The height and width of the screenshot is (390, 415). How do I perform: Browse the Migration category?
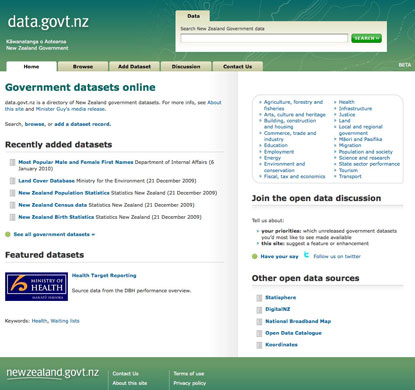point(350,145)
